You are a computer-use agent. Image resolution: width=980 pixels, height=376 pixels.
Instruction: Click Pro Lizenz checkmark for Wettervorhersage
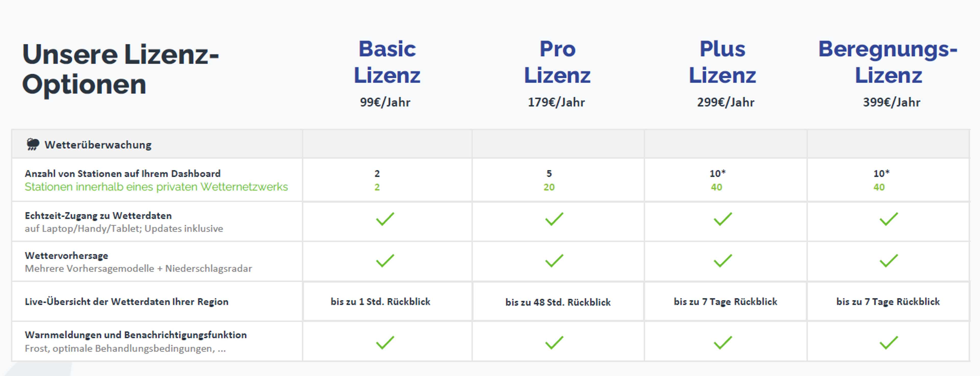point(554,261)
